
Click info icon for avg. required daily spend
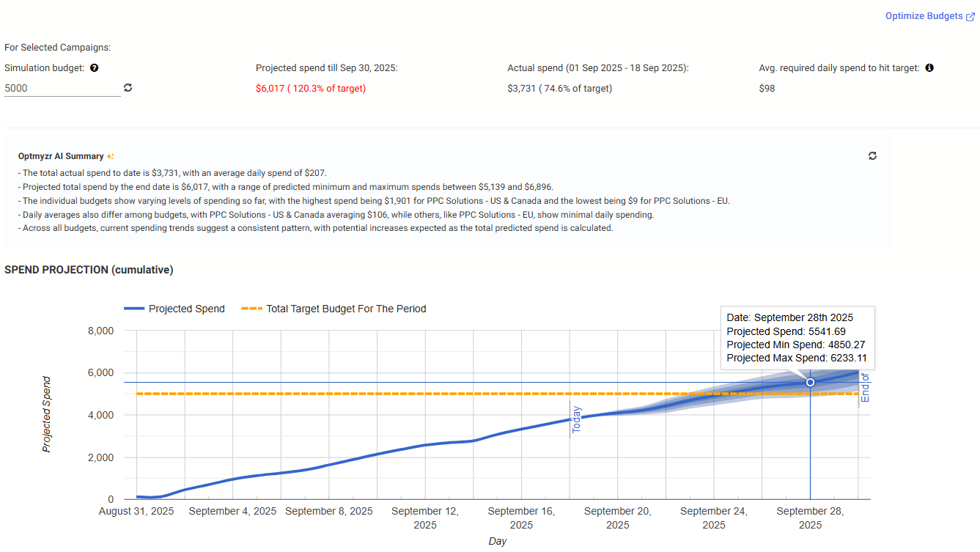click(x=929, y=68)
